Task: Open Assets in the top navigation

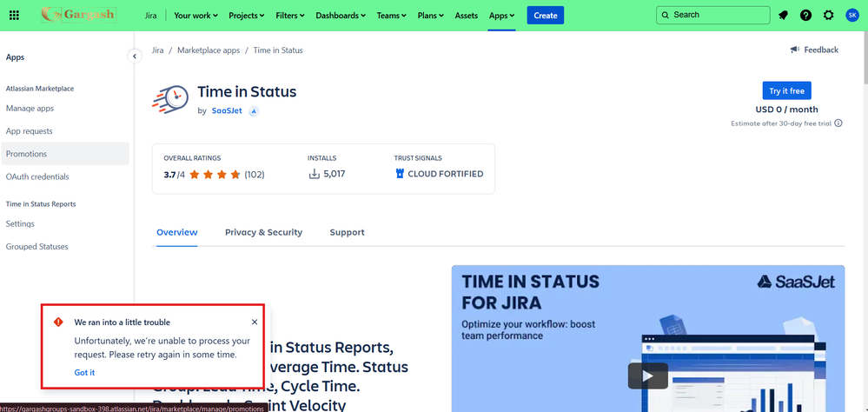Action: tap(466, 16)
